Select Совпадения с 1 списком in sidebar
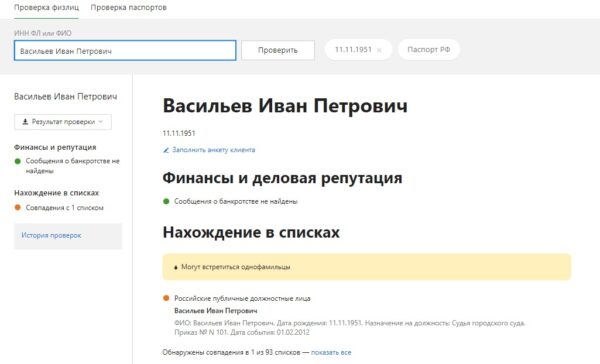The height and width of the screenshot is (364, 600). tap(64, 208)
